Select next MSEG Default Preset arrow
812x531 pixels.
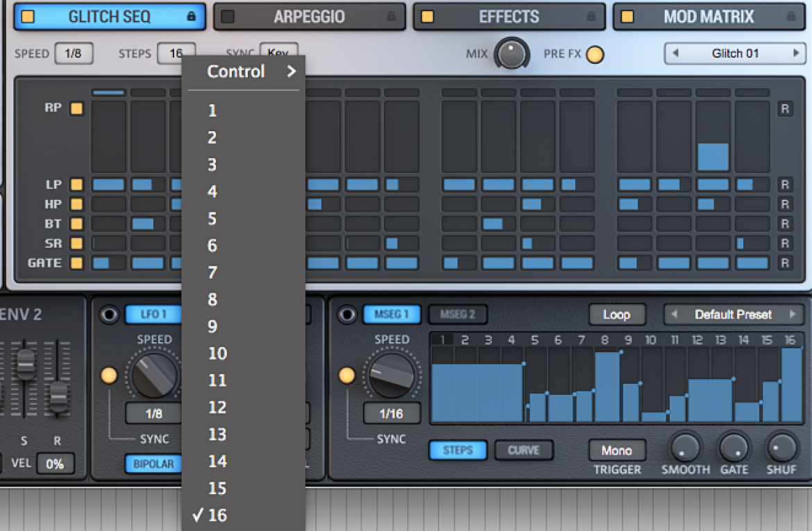[x=793, y=314]
